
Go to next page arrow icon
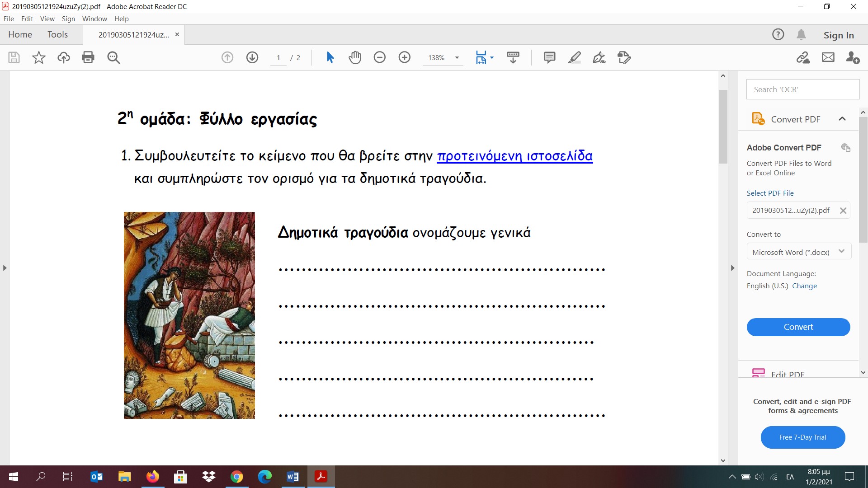coord(252,57)
